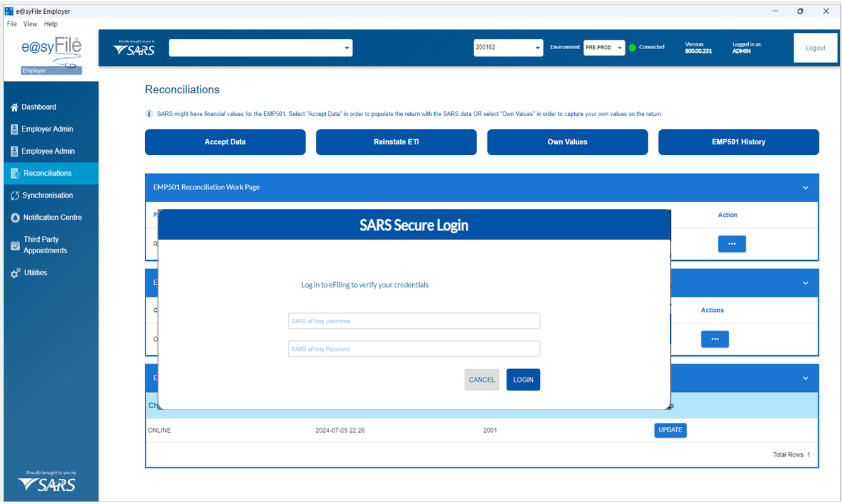Image resolution: width=842 pixels, height=504 pixels.
Task: Click the SARS eFiling Password field
Action: (413, 349)
